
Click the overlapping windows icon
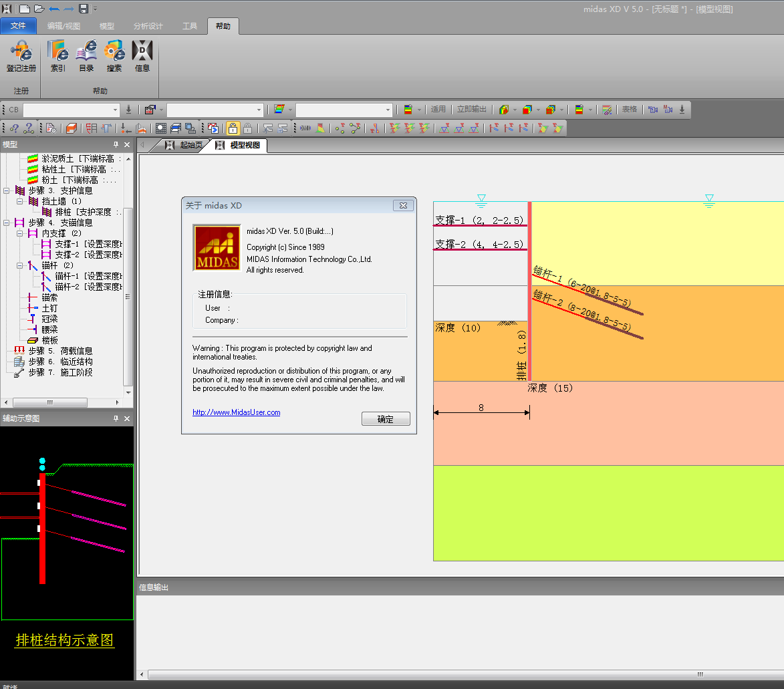pyautogui.click(x=190, y=128)
